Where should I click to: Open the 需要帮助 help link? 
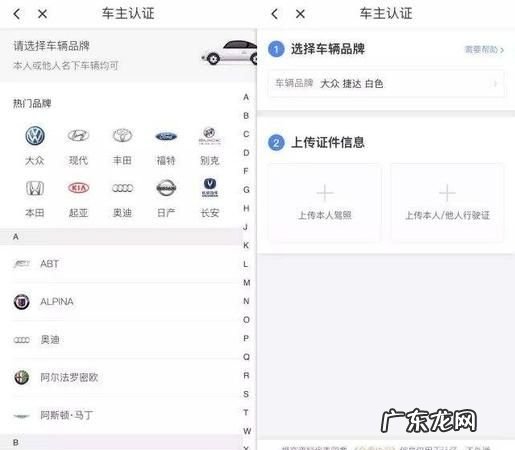[x=484, y=50]
